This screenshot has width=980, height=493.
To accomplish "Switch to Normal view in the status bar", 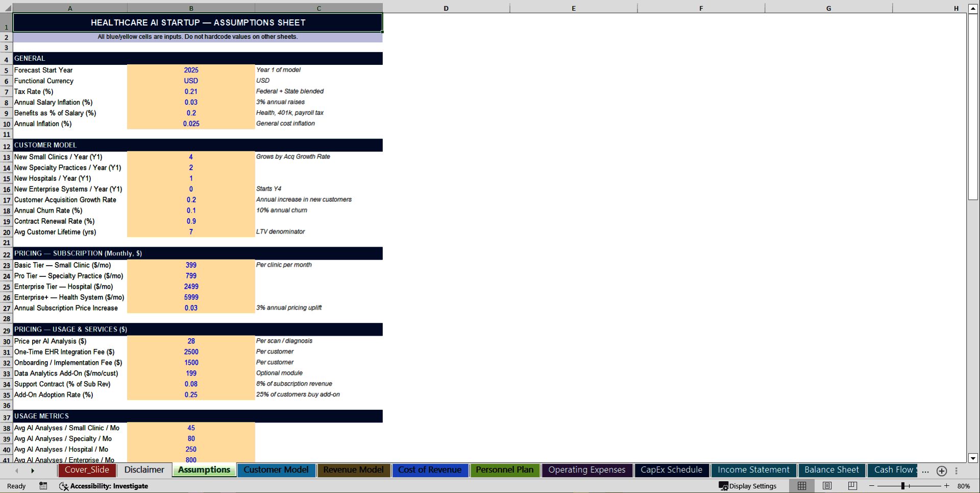I will (x=801, y=486).
